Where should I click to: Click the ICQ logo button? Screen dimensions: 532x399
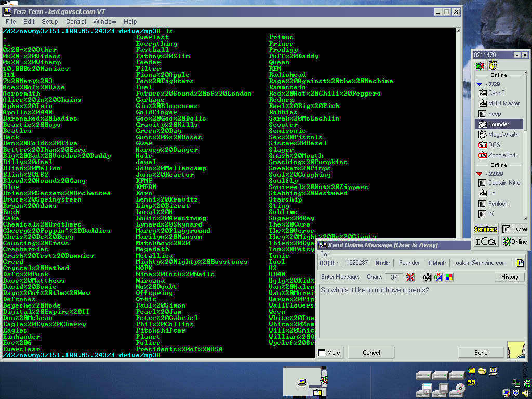(486, 242)
